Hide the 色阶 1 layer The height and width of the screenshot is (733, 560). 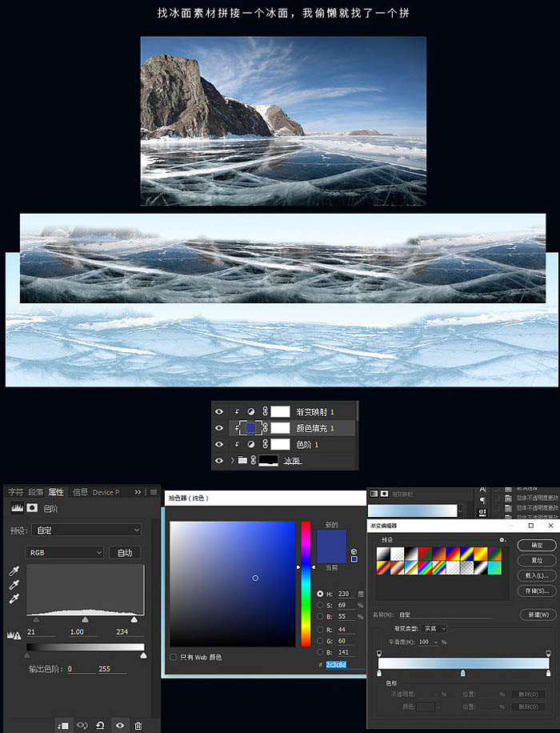click(219, 445)
